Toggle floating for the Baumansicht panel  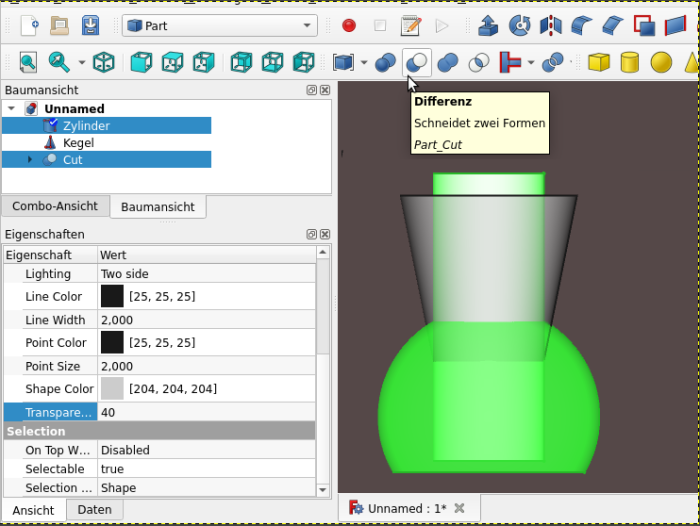312,90
